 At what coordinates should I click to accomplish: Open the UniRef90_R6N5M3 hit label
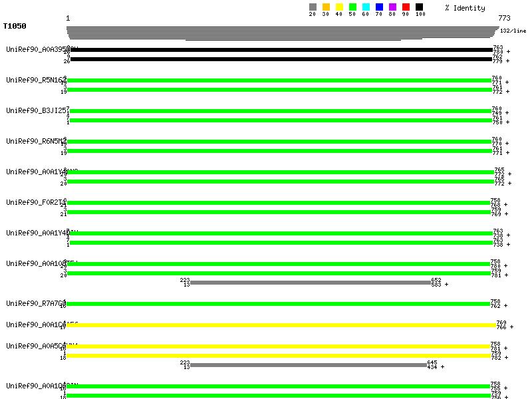point(36,141)
